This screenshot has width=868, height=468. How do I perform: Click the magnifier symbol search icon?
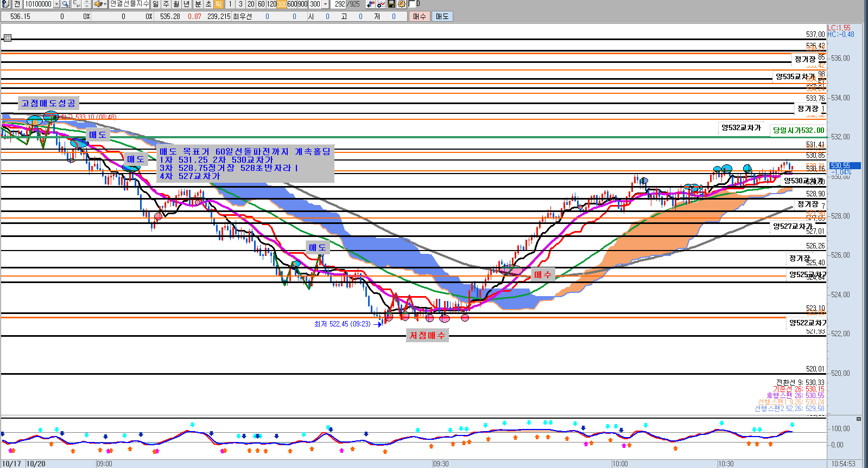coord(65,4)
